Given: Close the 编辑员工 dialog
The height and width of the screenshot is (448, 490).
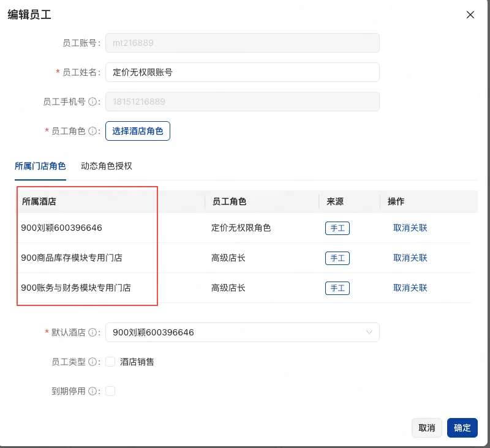Looking at the screenshot, I should pyautogui.click(x=470, y=15).
